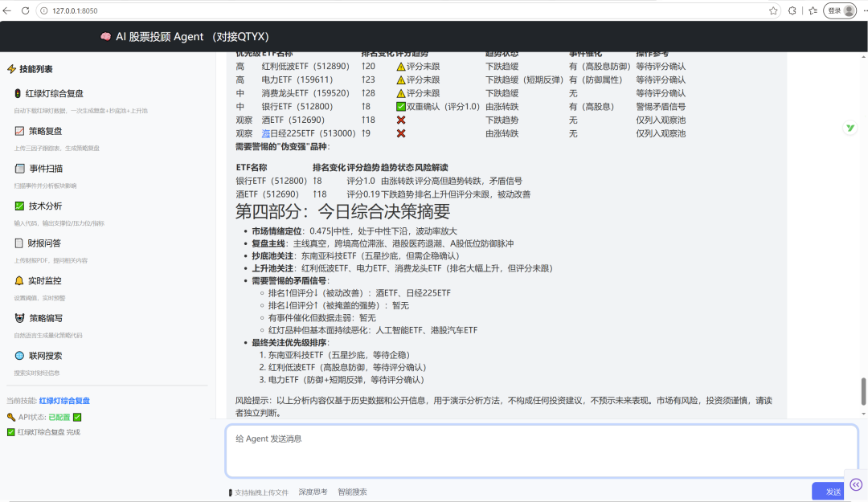This screenshot has height=502, width=868.
Task: Open the 事件扫描 skill icon
Action: pyautogui.click(x=19, y=168)
